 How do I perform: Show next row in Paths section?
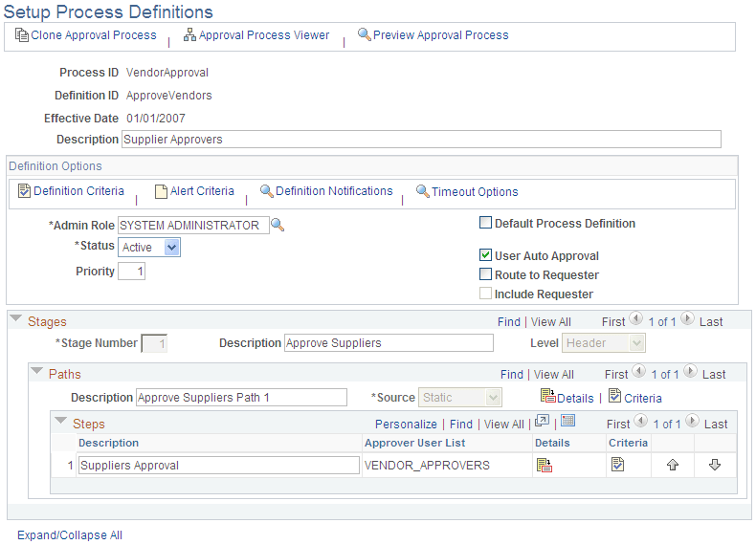[690, 371]
